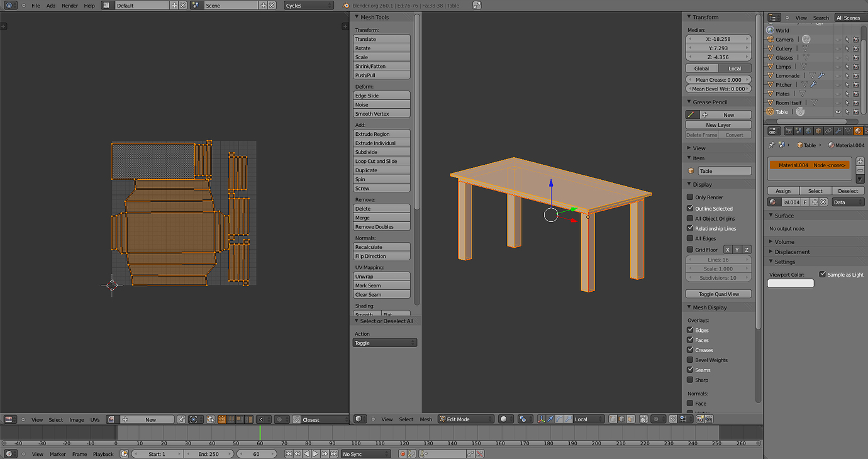Open the Render menu
Image resolution: width=868 pixels, height=459 pixels.
click(70, 5)
